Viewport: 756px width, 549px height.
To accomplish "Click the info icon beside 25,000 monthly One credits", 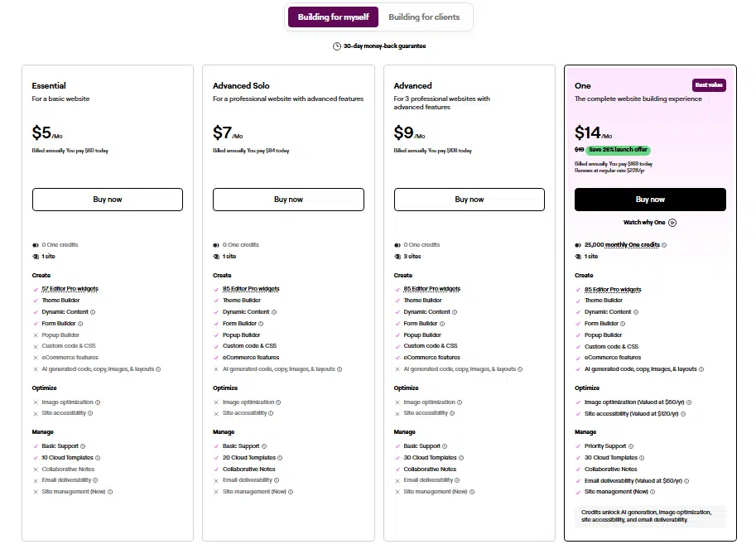I will pos(664,245).
